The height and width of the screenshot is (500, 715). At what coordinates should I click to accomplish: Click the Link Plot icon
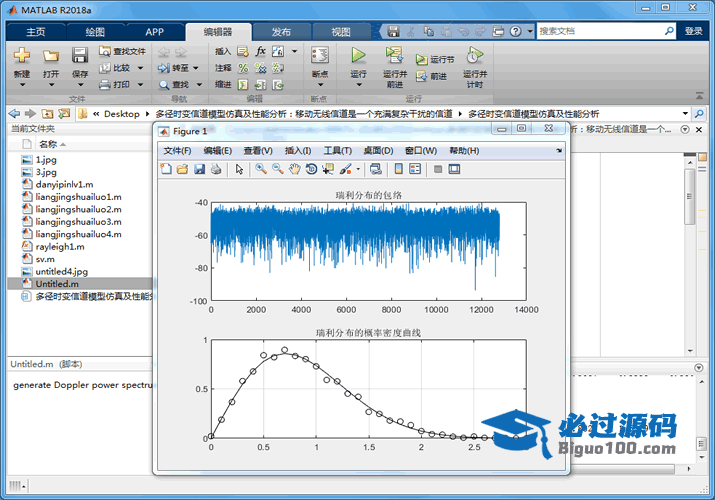[376, 169]
